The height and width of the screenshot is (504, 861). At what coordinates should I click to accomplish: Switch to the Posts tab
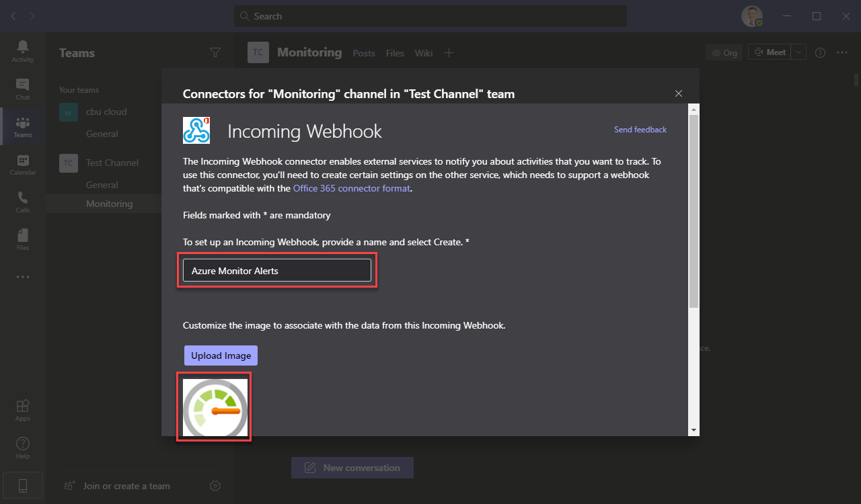click(364, 53)
